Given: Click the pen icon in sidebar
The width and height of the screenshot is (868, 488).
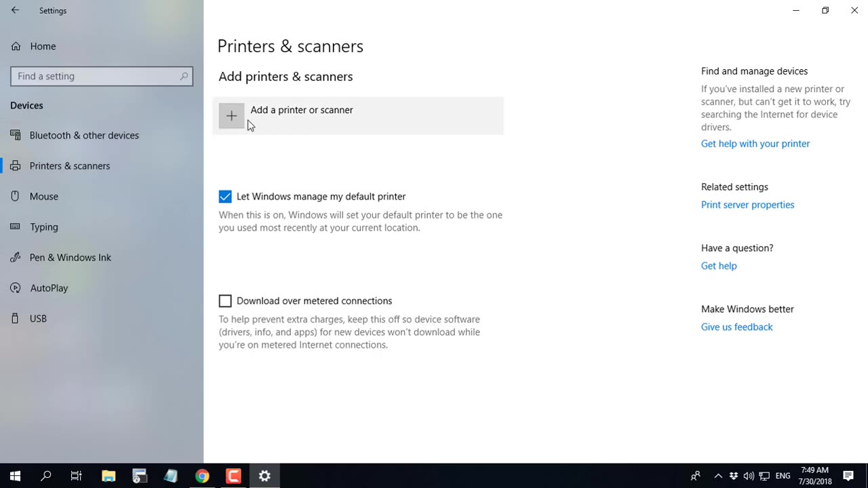Looking at the screenshot, I should [x=16, y=257].
